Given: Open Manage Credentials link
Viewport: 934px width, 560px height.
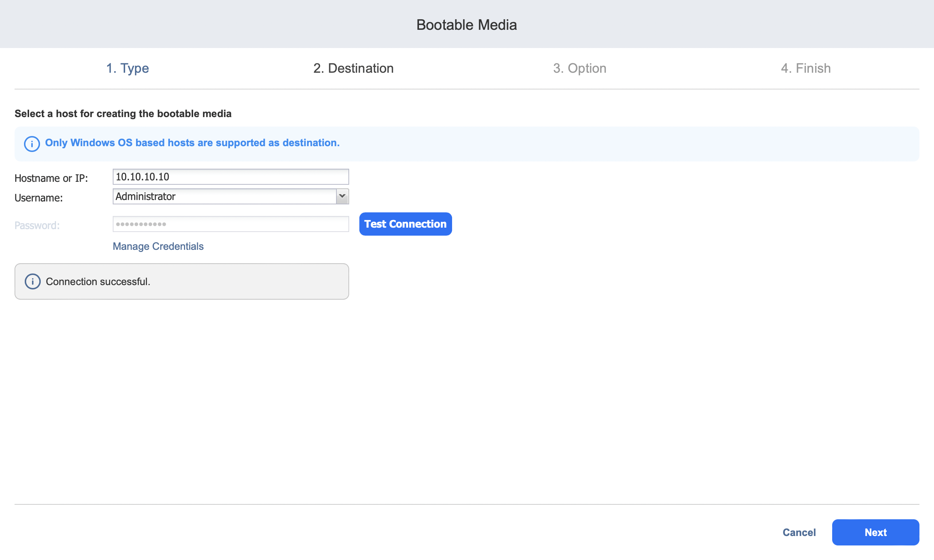Looking at the screenshot, I should pos(158,247).
